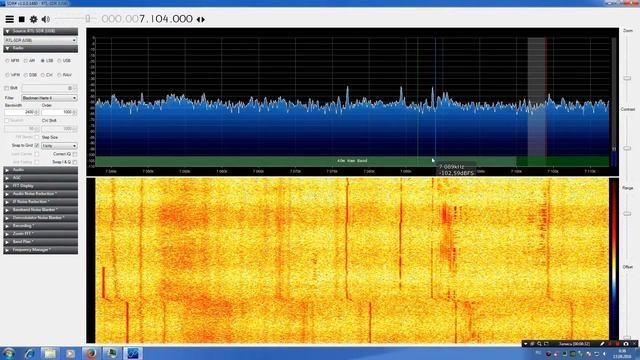Image resolution: width=640 pixels, height=360 pixels.
Task: Expand the Audio Noise Reduction panel
Action: 40,194
